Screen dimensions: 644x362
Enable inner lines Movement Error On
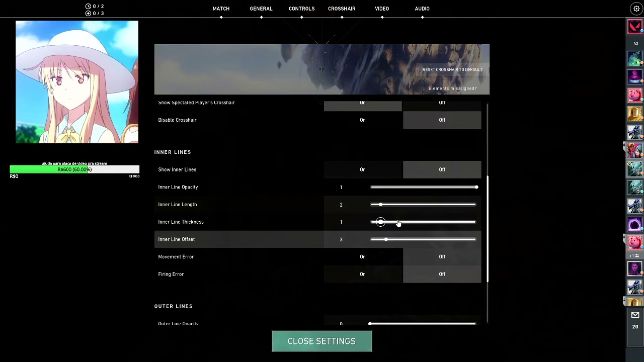(363, 257)
